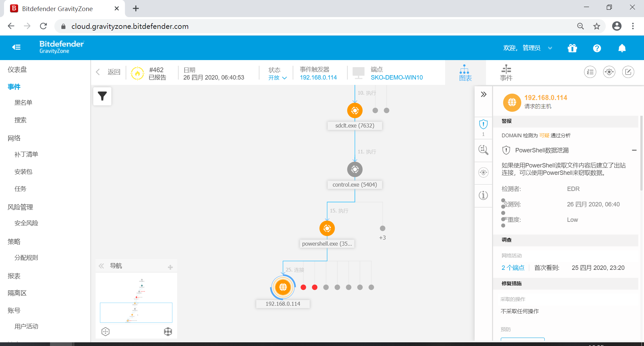
Task: Click the sdclt.exe (7632) label
Action: pos(355,126)
